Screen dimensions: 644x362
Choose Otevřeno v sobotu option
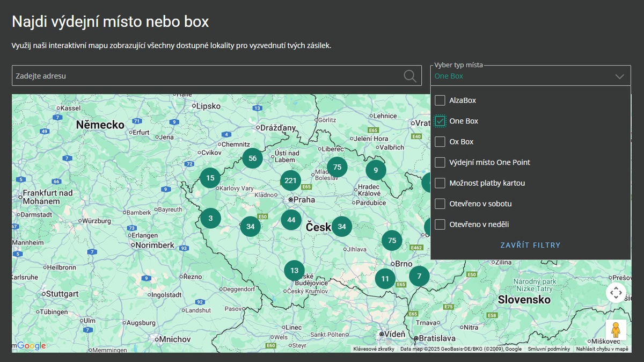coord(440,204)
